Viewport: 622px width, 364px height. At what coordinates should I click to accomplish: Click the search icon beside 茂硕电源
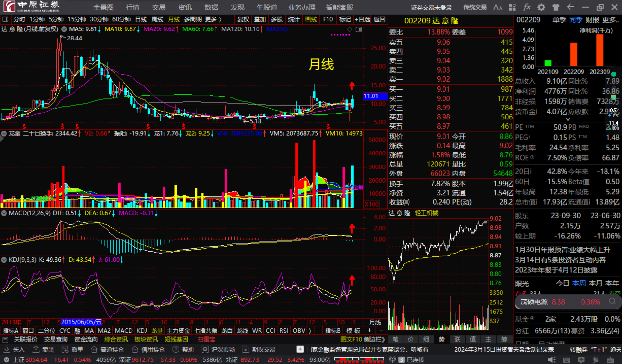(612, 301)
